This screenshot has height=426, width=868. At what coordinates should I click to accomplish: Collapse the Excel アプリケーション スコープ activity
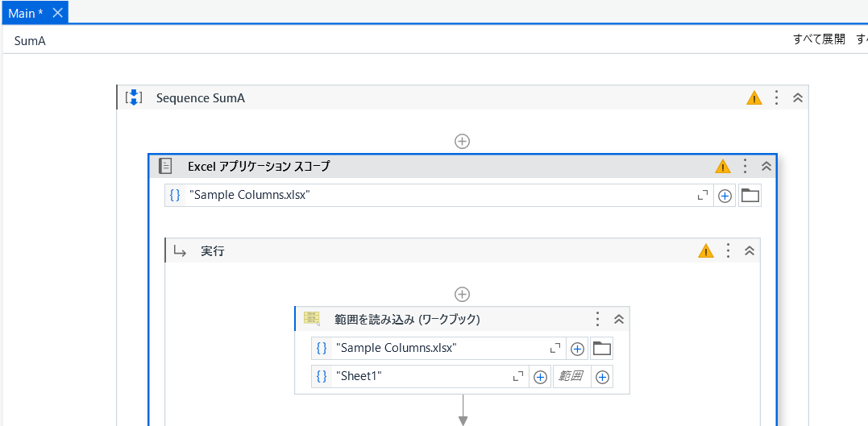(x=766, y=166)
